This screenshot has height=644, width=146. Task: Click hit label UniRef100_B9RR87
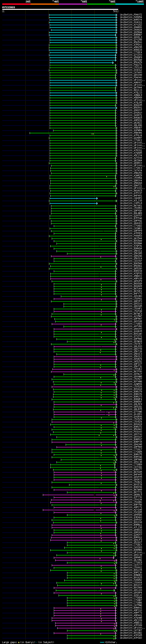[x=131, y=35]
